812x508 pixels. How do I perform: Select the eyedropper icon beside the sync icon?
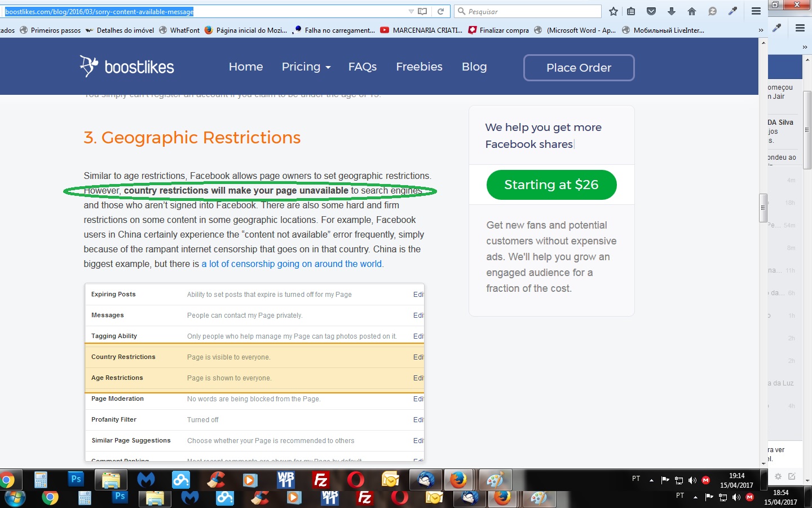click(x=732, y=11)
